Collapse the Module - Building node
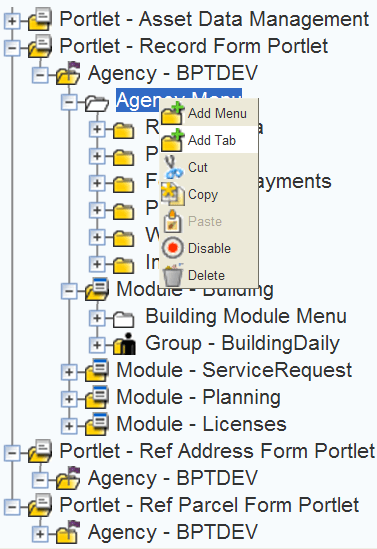Image resolution: width=377 pixels, height=549 pixels. [x=69, y=291]
